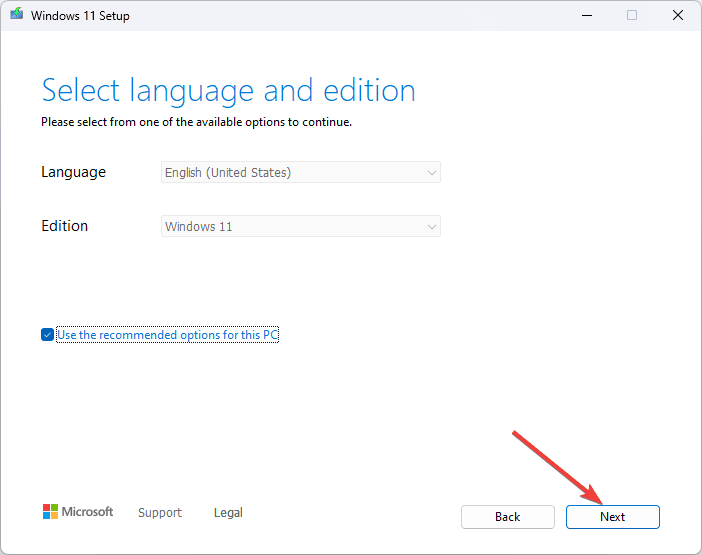Minimize the Windows 11 Setup window

(x=587, y=16)
